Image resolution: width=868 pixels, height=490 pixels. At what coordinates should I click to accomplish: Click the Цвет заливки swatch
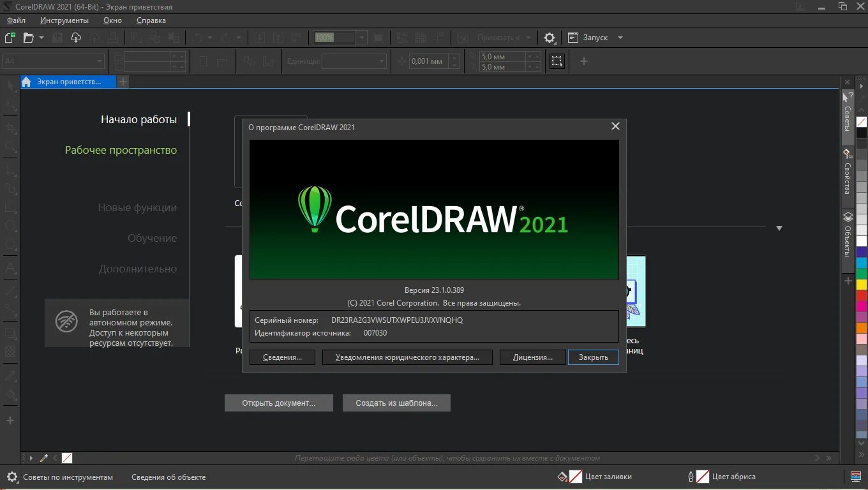576,476
